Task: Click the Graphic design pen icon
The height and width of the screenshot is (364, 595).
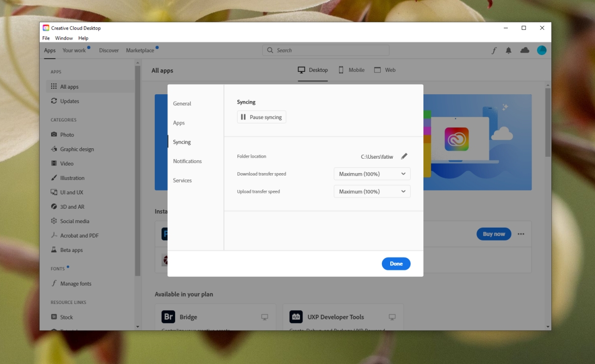Action: (x=54, y=149)
